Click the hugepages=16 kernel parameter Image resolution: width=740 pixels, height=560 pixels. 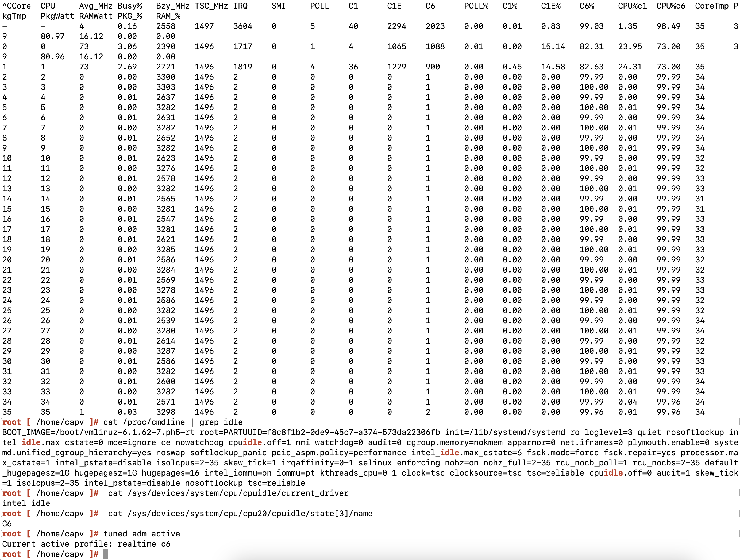[170, 473]
